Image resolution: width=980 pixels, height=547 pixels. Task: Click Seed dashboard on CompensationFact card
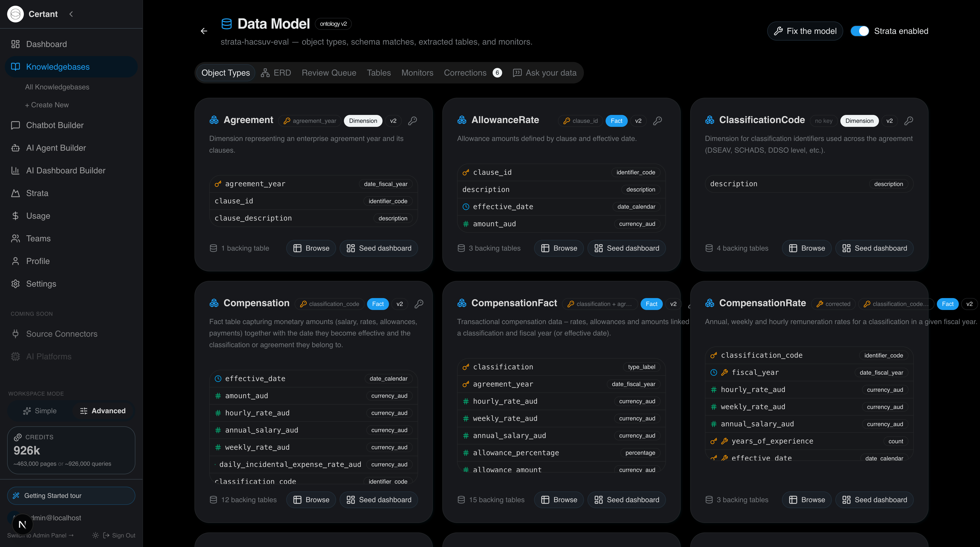pos(627,500)
